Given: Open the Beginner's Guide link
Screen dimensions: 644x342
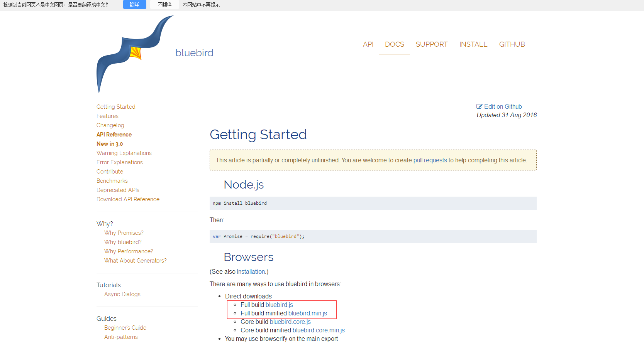Looking at the screenshot, I should (x=125, y=328).
